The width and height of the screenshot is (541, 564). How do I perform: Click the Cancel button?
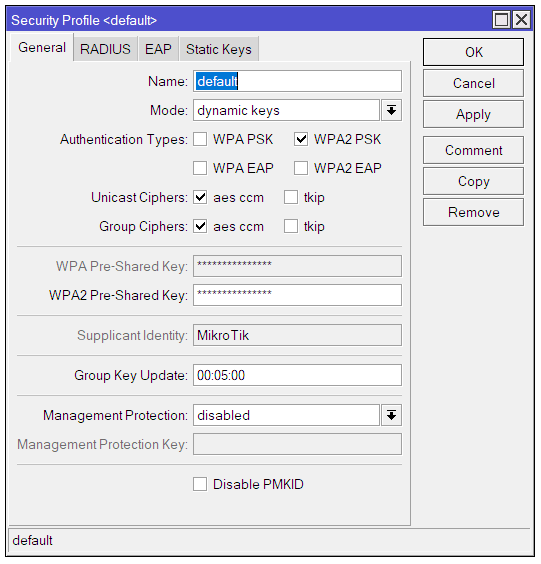473,83
